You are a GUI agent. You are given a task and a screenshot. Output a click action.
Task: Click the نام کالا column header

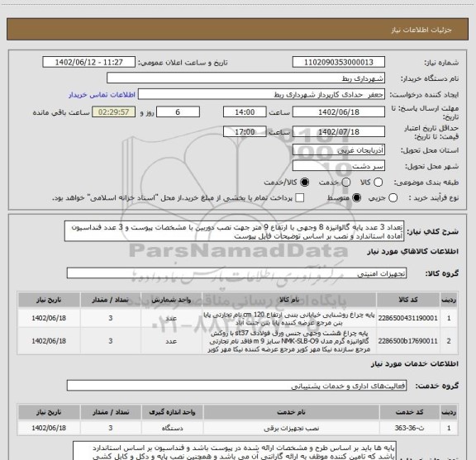[x=289, y=300]
